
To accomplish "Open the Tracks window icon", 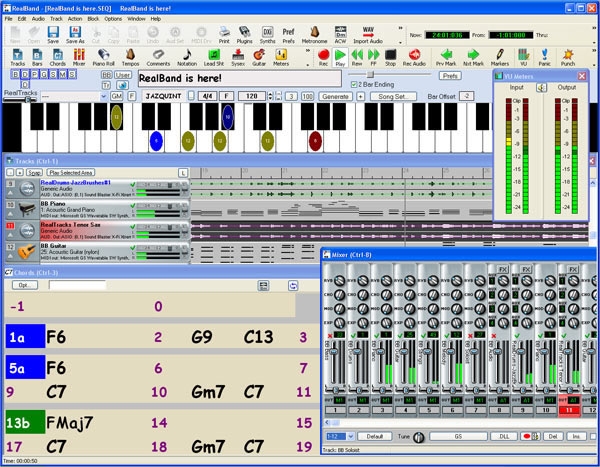I will (17, 57).
